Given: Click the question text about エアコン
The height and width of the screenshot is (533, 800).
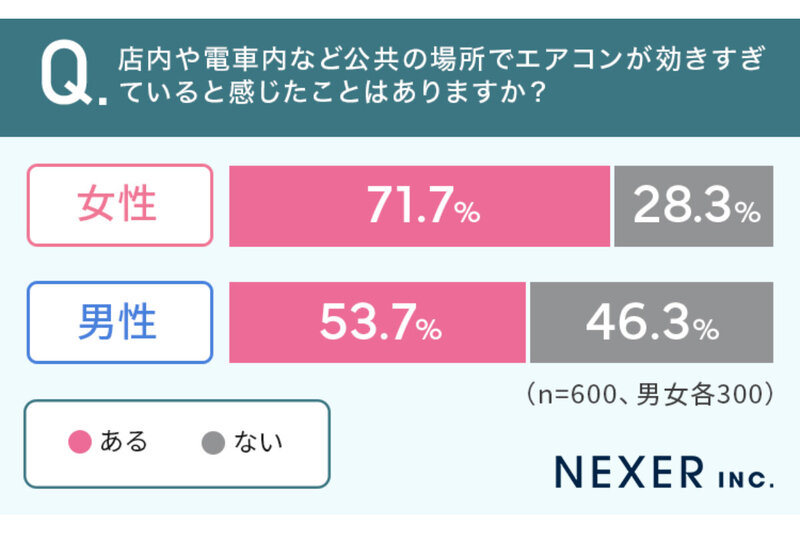Looking at the screenshot, I should pos(442,75).
